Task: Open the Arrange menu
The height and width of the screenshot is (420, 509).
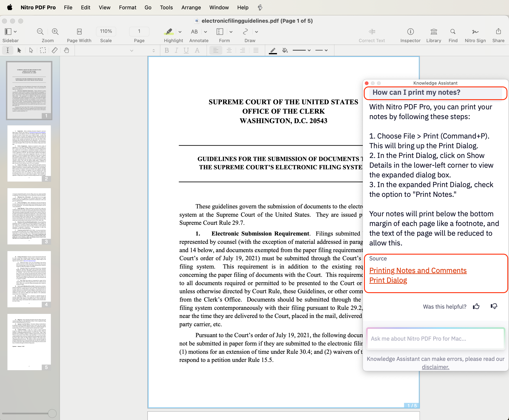Action: [191, 7]
